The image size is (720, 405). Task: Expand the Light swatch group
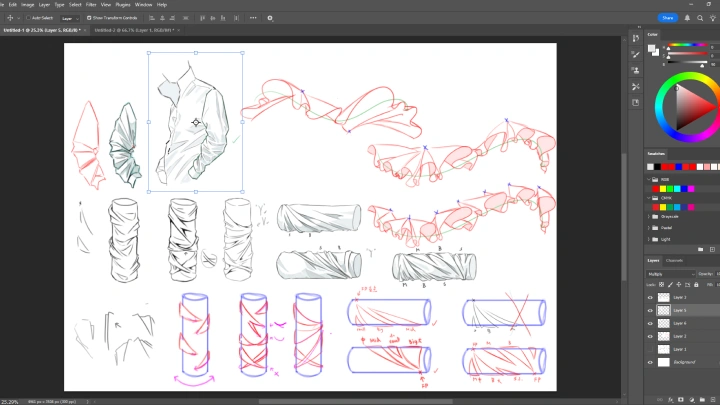point(649,239)
